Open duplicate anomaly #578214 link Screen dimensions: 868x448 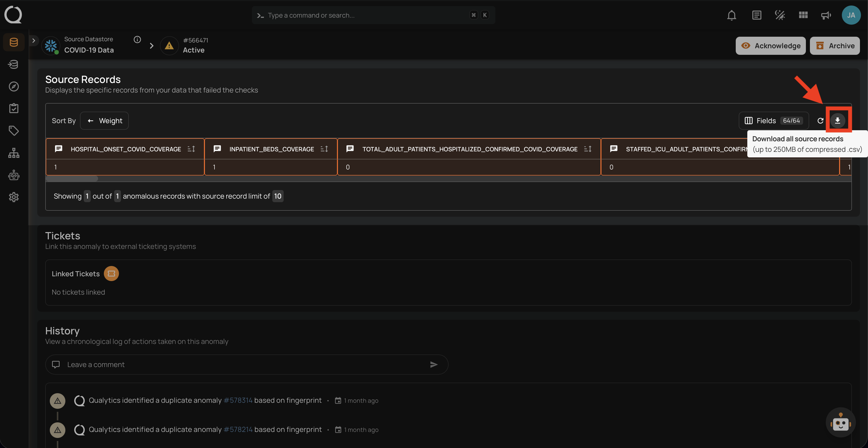click(x=238, y=429)
